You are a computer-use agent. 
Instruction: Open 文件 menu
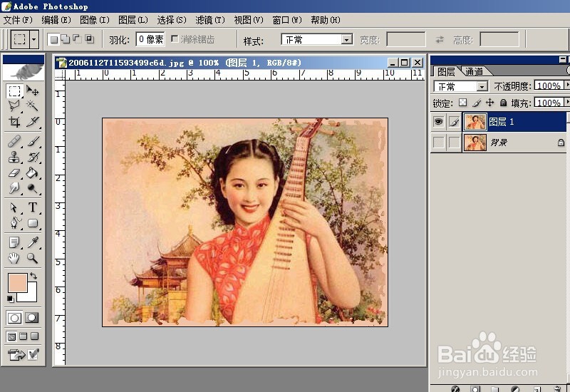point(19,20)
